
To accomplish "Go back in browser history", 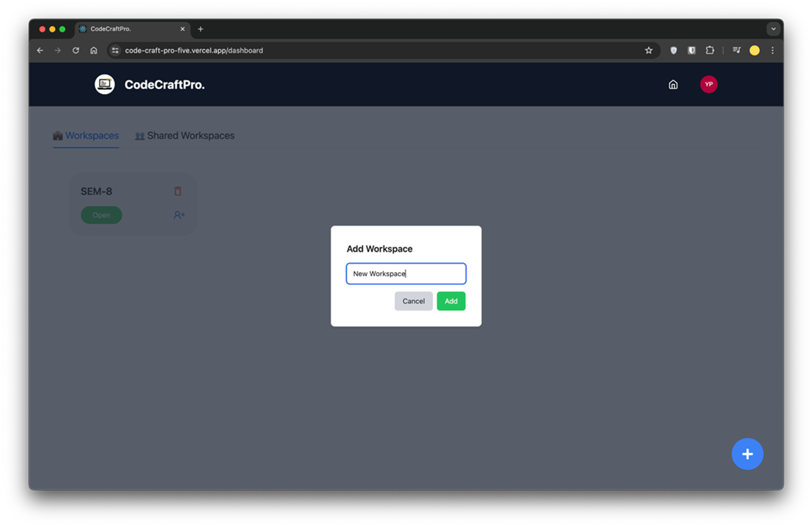I will 40,51.
